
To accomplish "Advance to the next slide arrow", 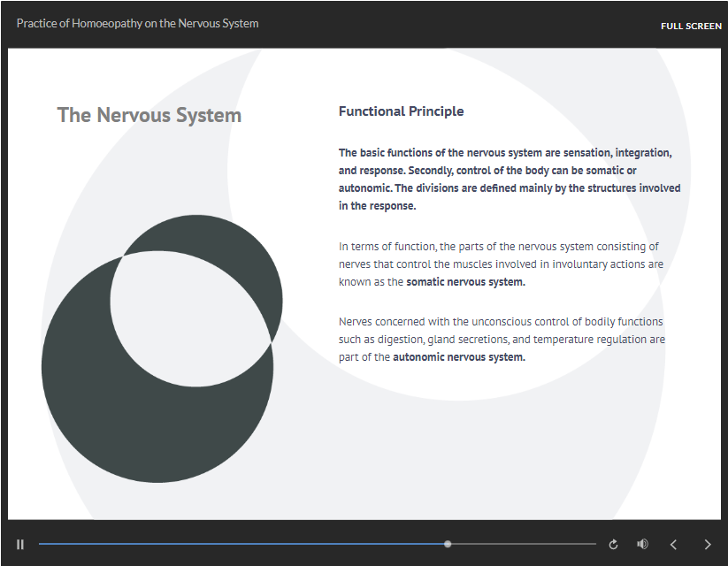I will (x=707, y=544).
